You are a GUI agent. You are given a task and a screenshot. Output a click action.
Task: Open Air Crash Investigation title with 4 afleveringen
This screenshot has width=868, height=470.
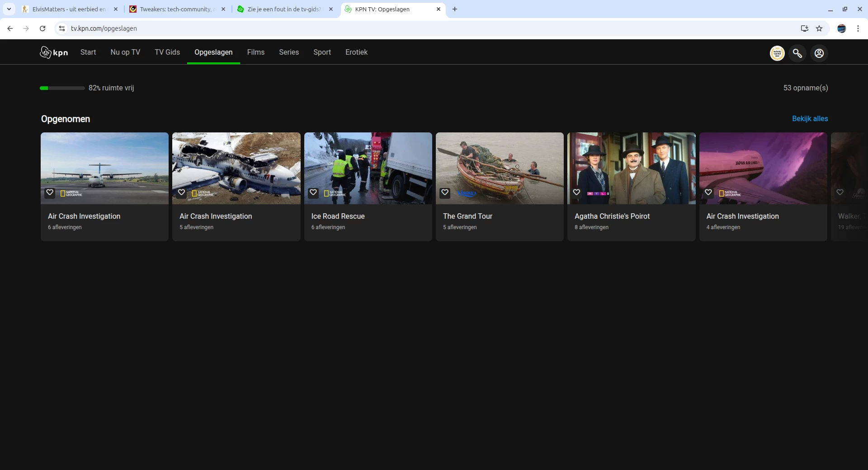pyautogui.click(x=743, y=216)
